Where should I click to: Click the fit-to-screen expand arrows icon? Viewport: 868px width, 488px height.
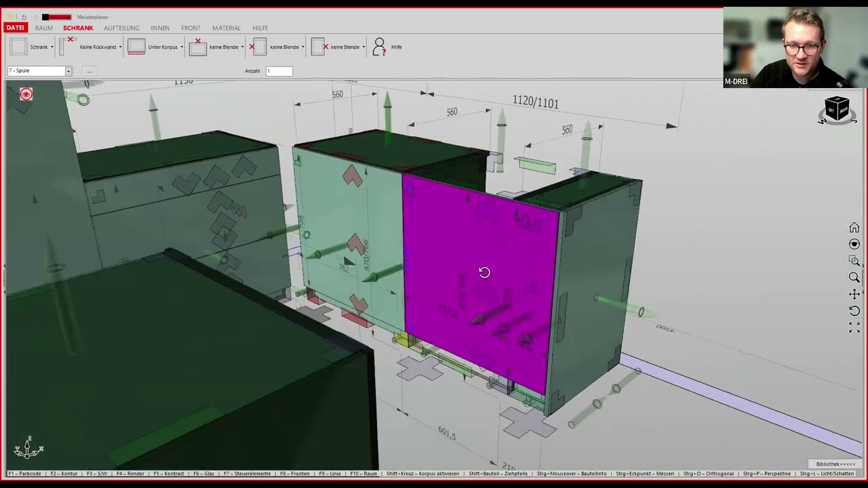pyautogui.click(x=854, y=327)
